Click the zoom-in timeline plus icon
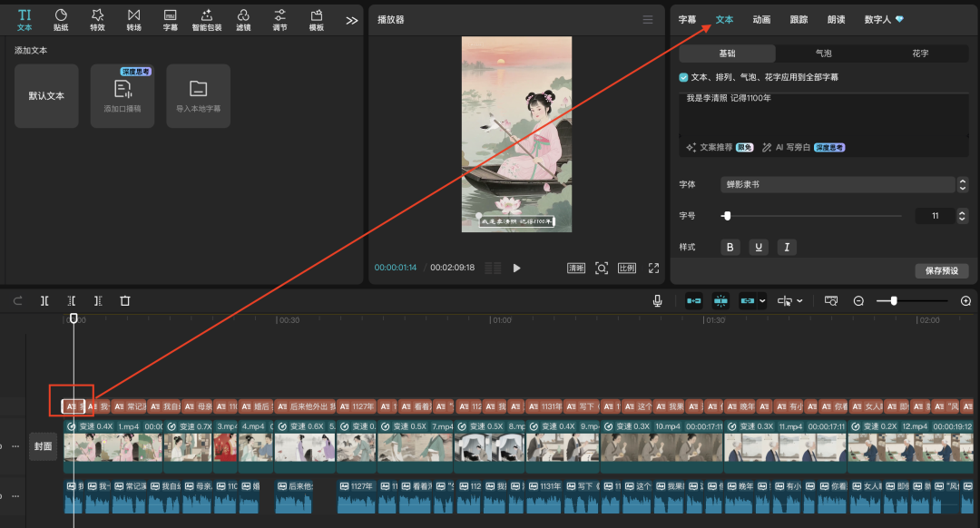 point(965,301)
